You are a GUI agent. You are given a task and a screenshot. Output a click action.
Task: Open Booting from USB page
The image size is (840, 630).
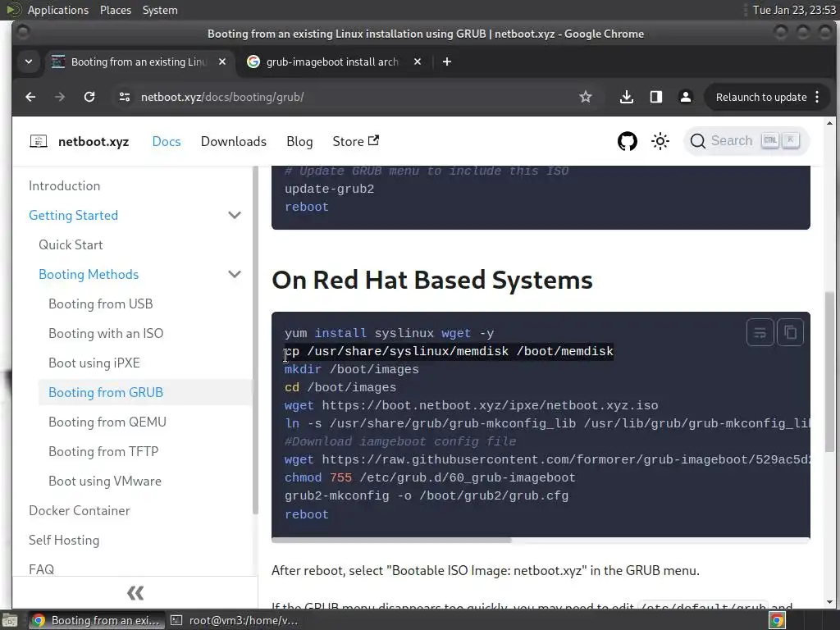click(x=101, y=304)
